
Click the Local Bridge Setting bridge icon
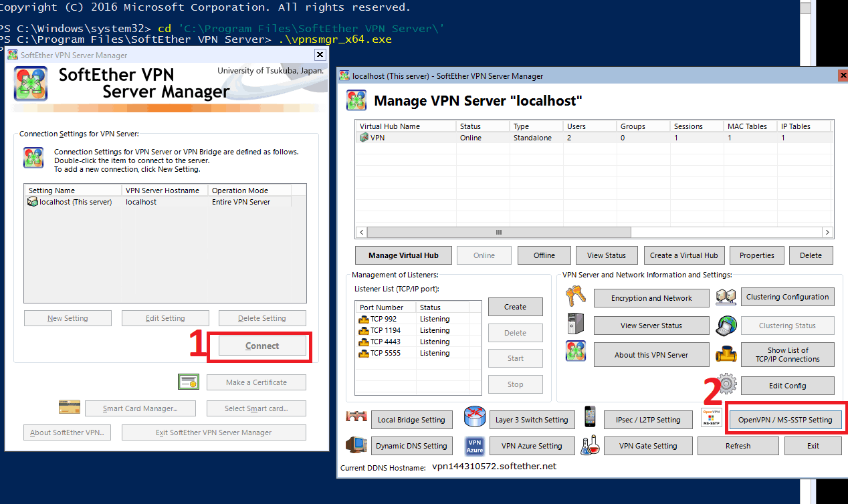(x=356, y=418)
